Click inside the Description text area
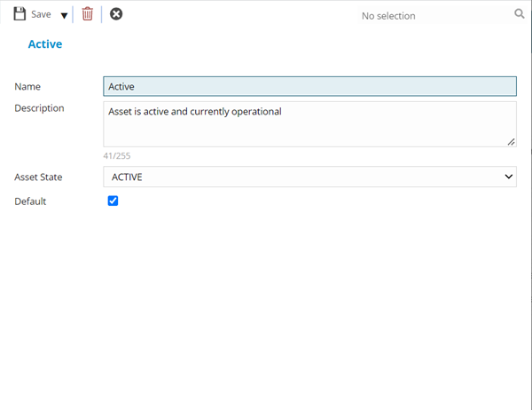Image resolution: width=532 pixels, height=410 pixels. [x=309, y=129]
